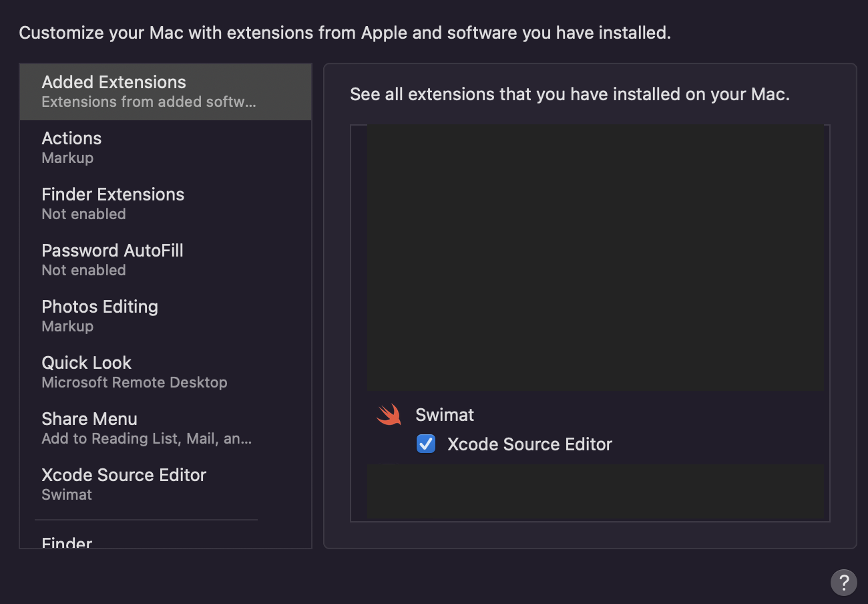The width and height of the screenshot is (868, 604).
Task: Click the Not enabled label under Finder Extensions
Action: (83, 214)
